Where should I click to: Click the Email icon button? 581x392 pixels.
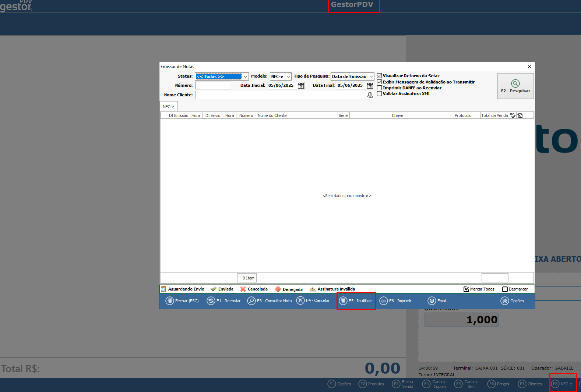click(x=432, y=301)
